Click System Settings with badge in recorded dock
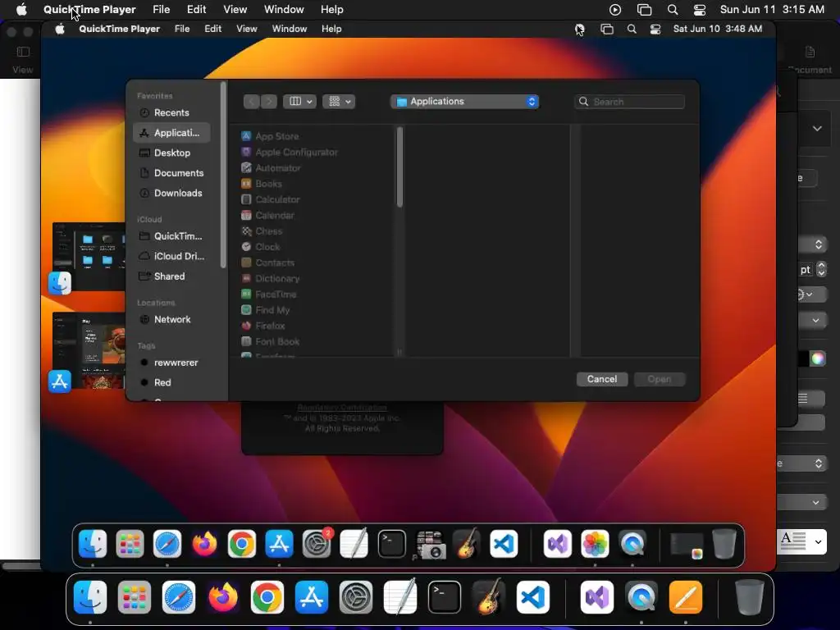 (x=317, y=544)
